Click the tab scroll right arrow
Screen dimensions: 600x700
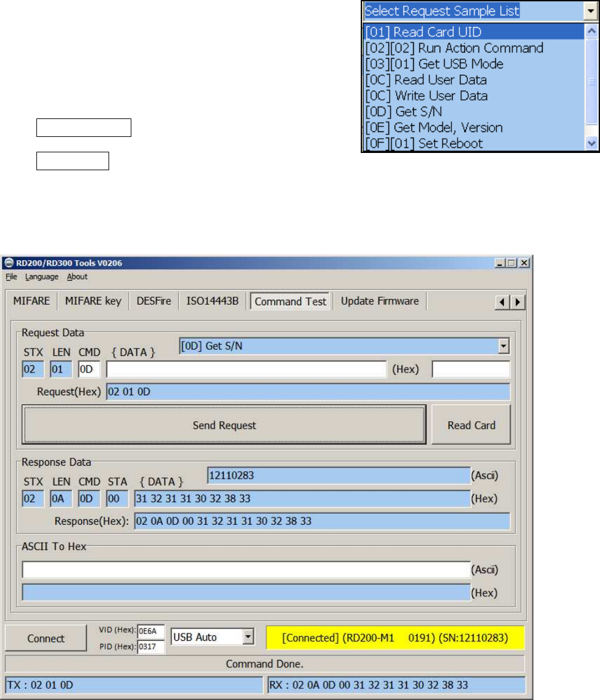[x=517, y=302]
